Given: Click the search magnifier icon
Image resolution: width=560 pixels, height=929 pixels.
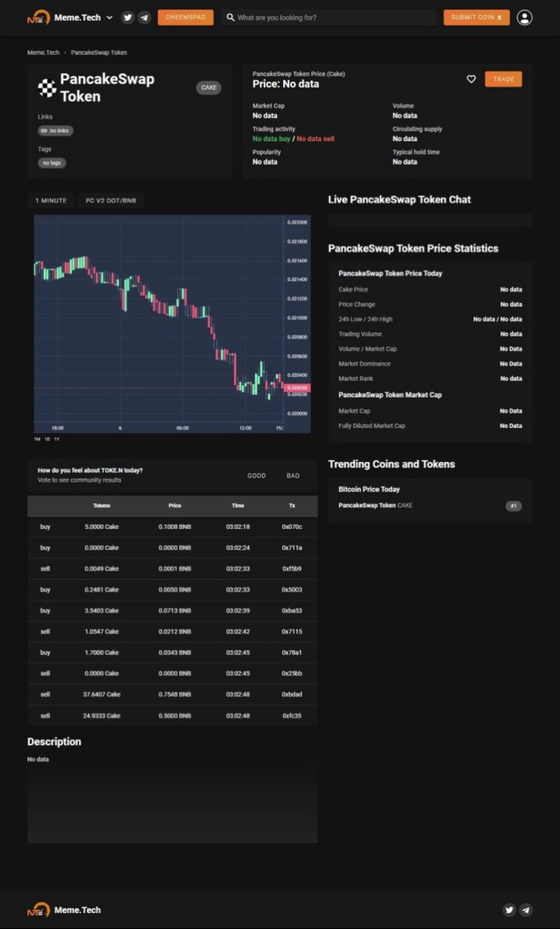Looking at the screenshot, I should coord(230,17).
